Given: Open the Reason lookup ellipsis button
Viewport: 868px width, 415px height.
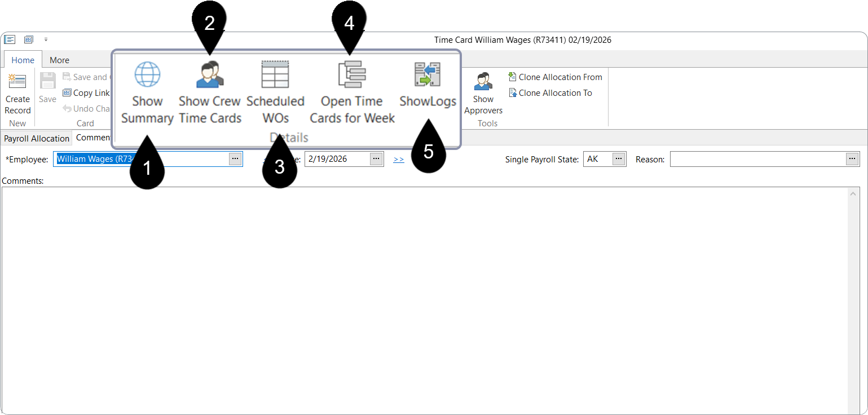Looking at the screenshot, I should pyautogui.click(x=852, y=159).
